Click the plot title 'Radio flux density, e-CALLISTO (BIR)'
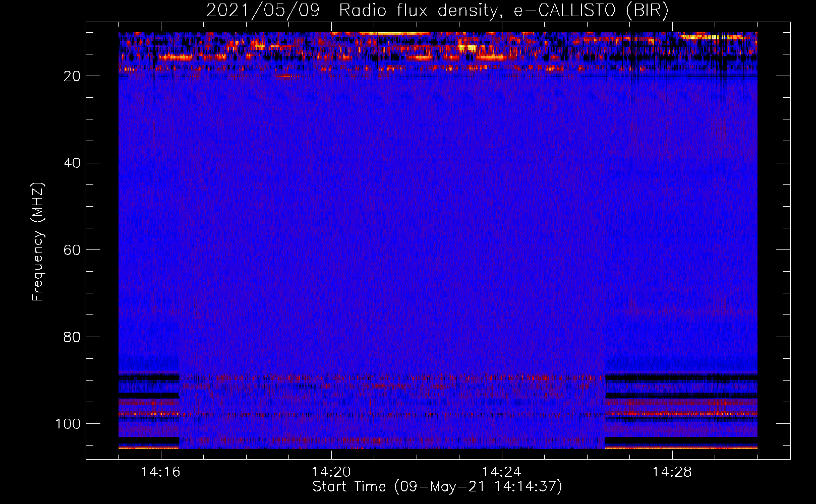The height and width of the screenshot is (504, 816). pyautogui.click(x=504, y=11)
